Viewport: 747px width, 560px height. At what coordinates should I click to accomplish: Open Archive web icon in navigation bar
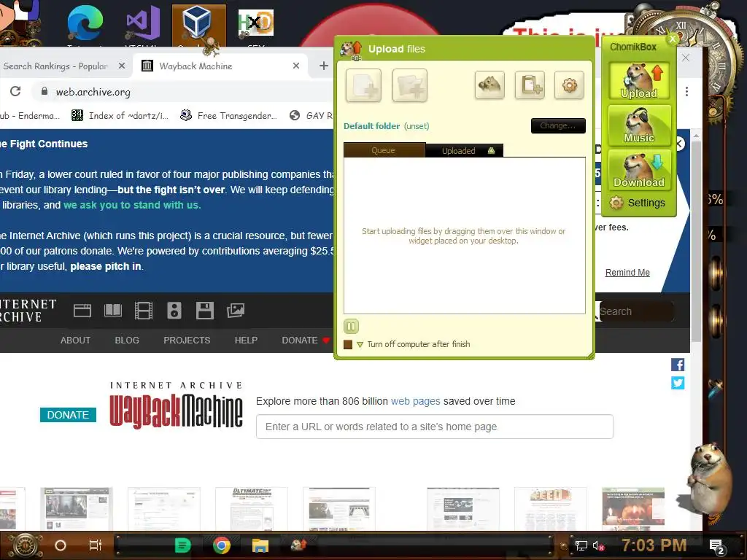82,311
